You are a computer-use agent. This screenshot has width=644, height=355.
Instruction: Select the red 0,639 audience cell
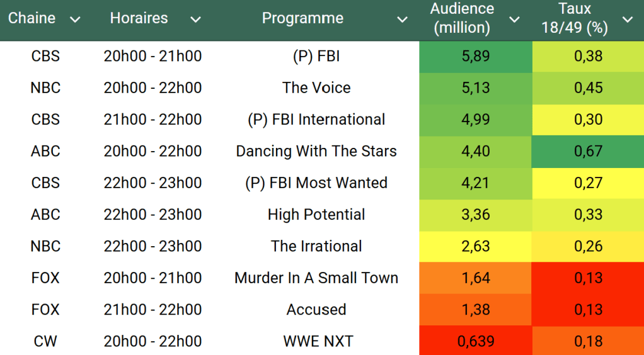pos(476,341)
